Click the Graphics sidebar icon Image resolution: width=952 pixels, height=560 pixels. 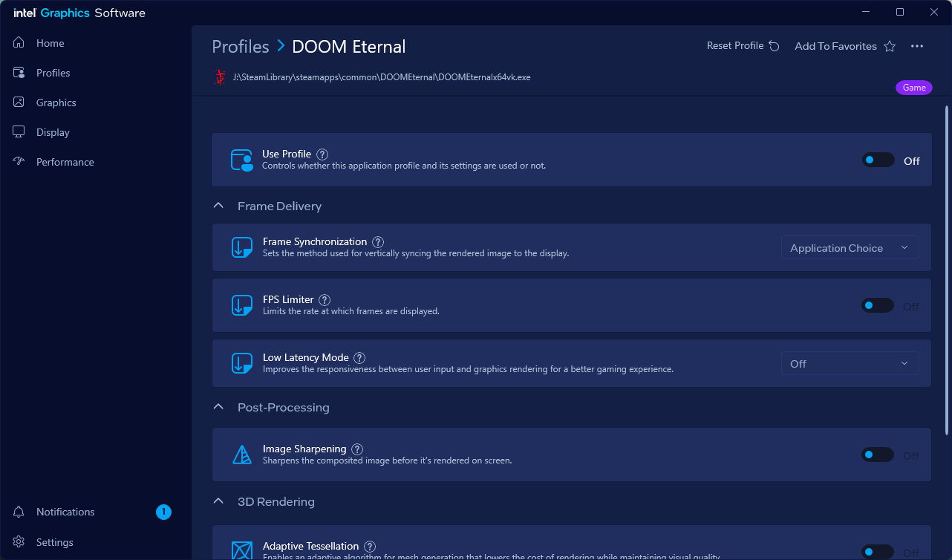[x=19, y=102]
